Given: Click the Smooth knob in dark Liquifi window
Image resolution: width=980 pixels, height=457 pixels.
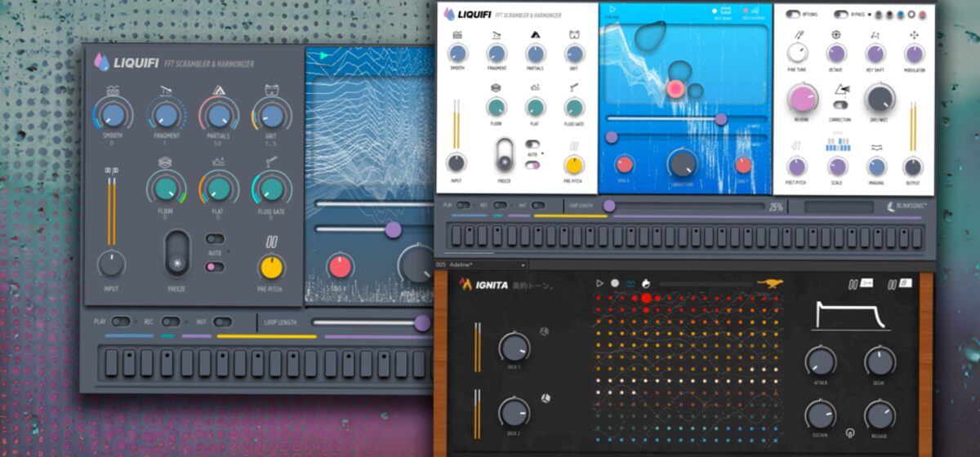Looking at the screenshot, I should click(x=113, y=115).
